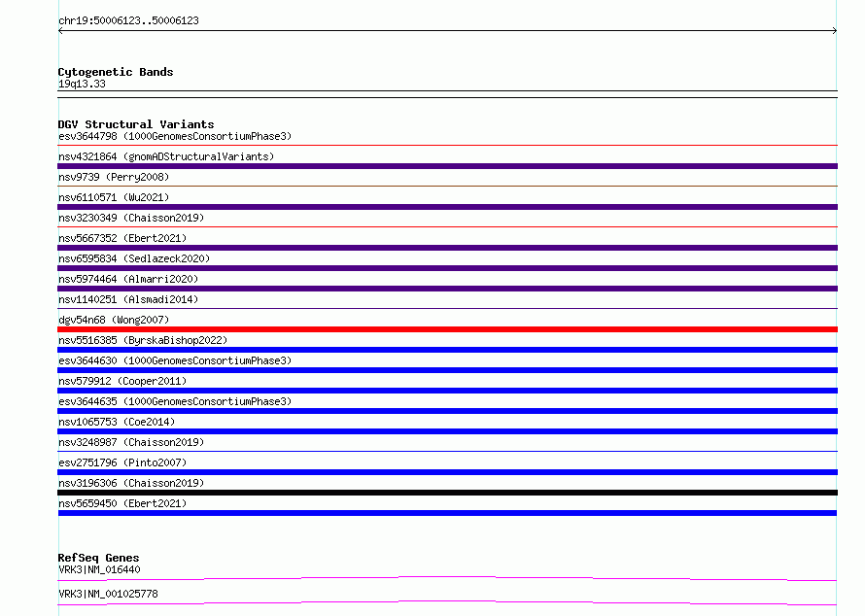Click variant nsv5974464 (Almarri2020) label

tap(128, 279)
